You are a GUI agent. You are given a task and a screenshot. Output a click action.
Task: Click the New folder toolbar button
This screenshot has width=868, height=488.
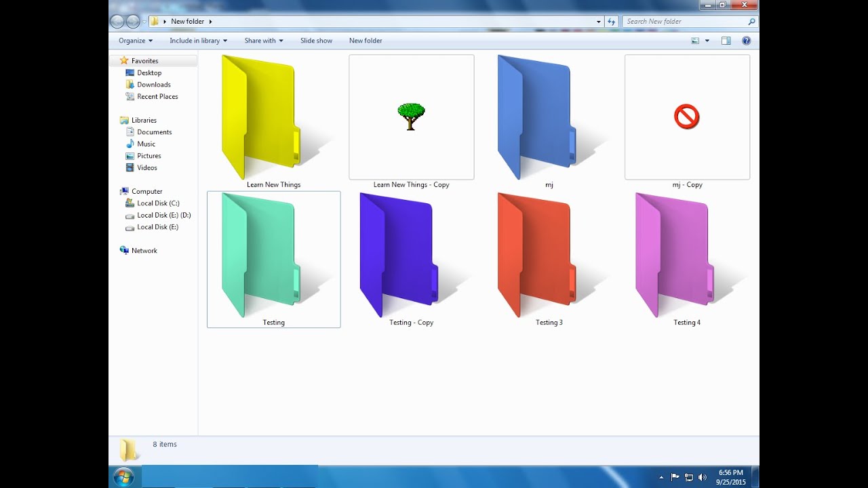point(366,41)
